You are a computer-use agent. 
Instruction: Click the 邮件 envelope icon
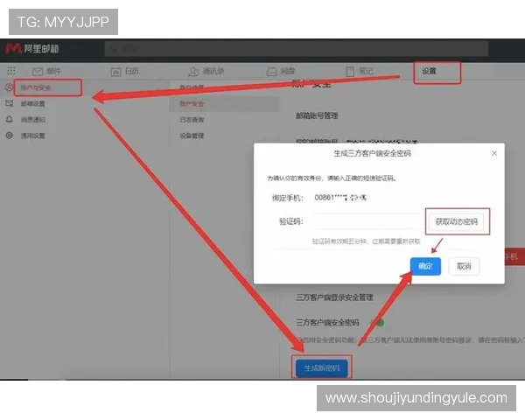[x=38, y=71]
